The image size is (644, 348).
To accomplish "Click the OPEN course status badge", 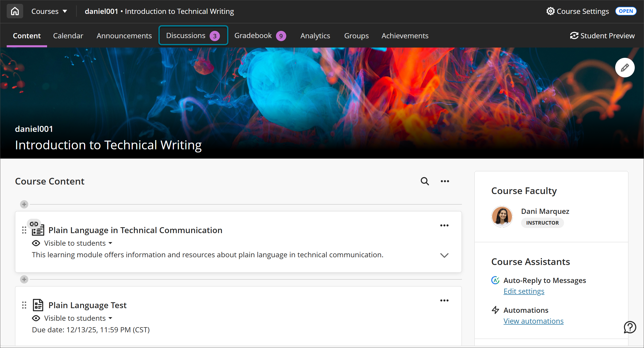I will pos(626,11).
